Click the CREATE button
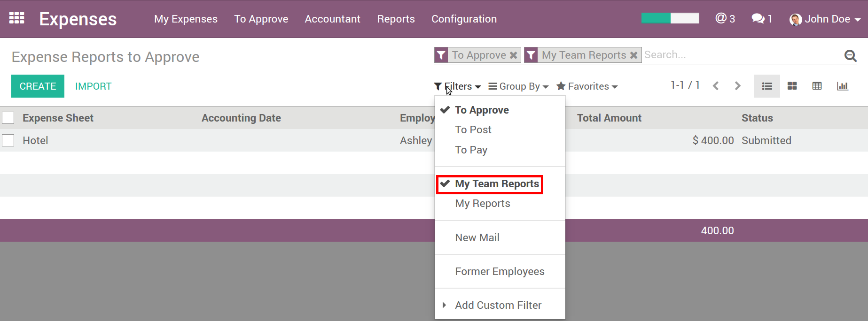 (x=38, y=86)
